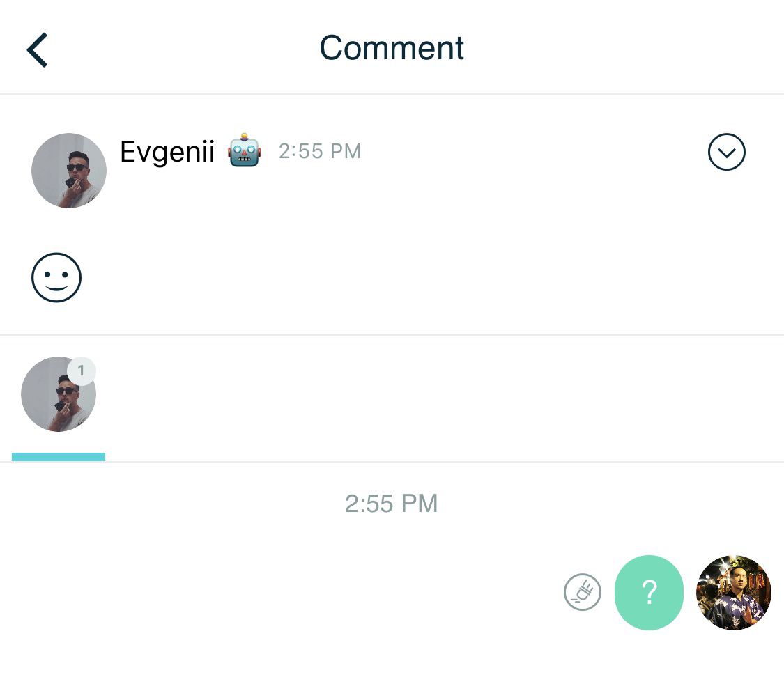Tap the Evgenii username
784x684 pixels.
(167, 152)
